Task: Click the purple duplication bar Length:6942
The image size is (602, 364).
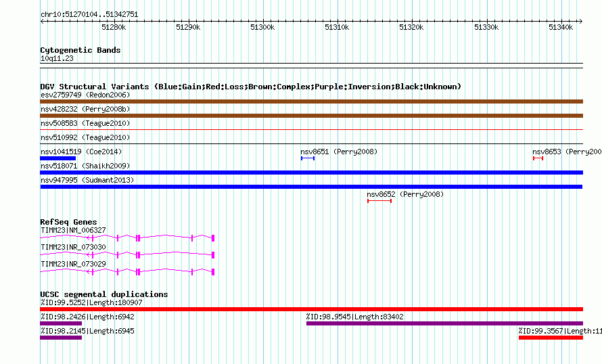Action: coord(61,323)
